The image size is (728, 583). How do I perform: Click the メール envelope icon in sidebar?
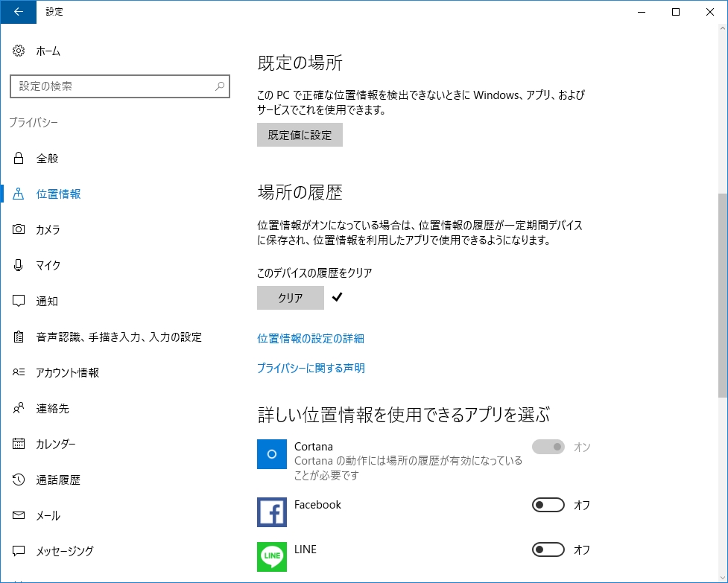pos(19,515)
